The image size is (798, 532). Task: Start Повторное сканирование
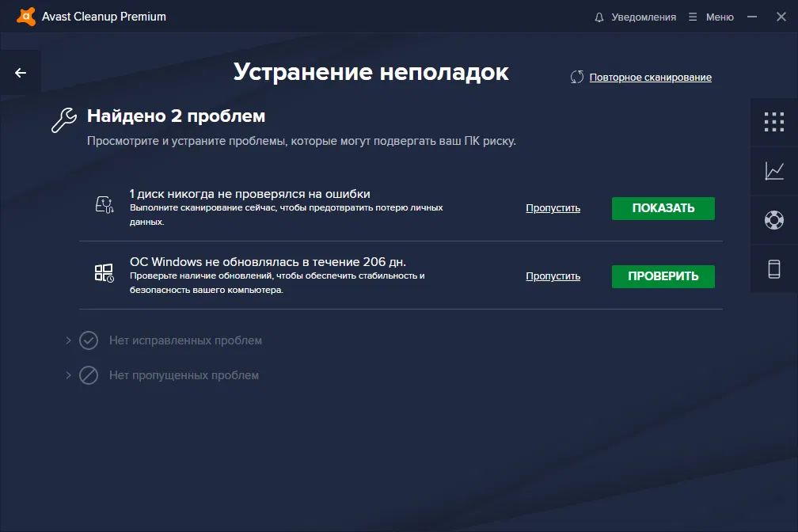[x=649, y=77]
